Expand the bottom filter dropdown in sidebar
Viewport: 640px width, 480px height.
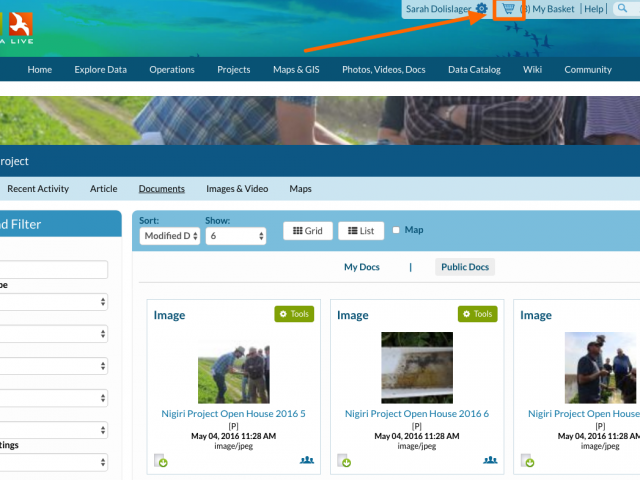pyautogui.click(x=53, y=462)
